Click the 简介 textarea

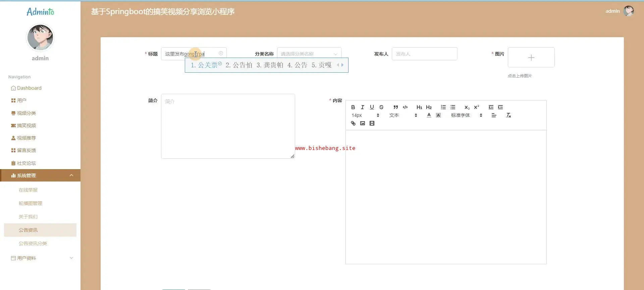click(x=228, y=126)
